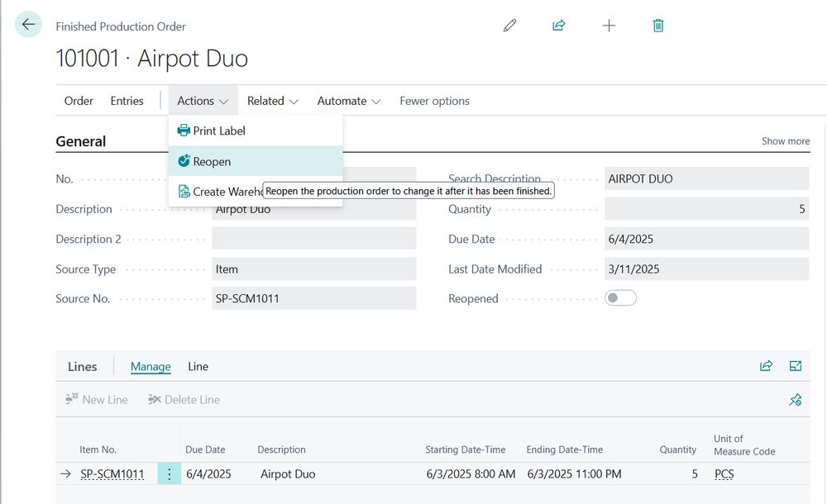Click the Create Warehouse document icon
Screen dimensions: 827x504
coord(184,192)
